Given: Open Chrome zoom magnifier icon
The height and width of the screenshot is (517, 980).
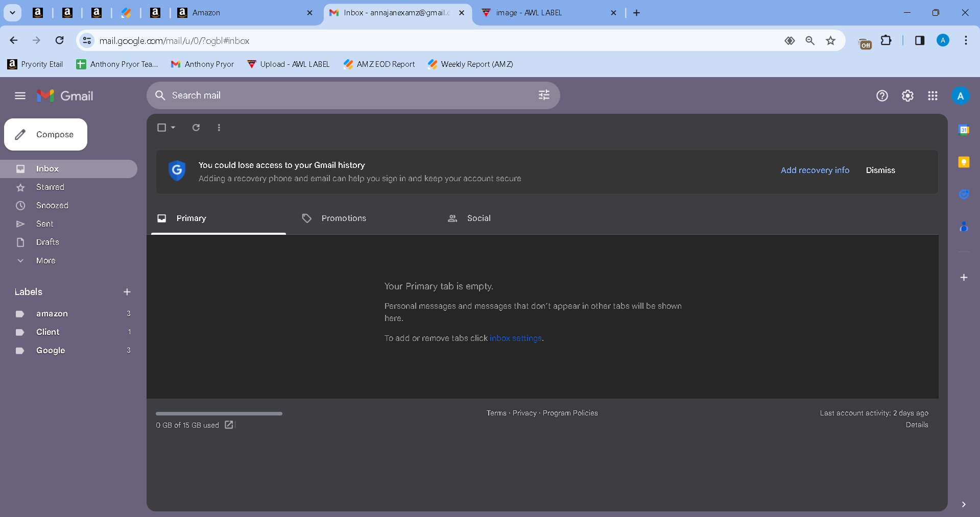Looking at the screenshot, I should [x=810, y=40].
